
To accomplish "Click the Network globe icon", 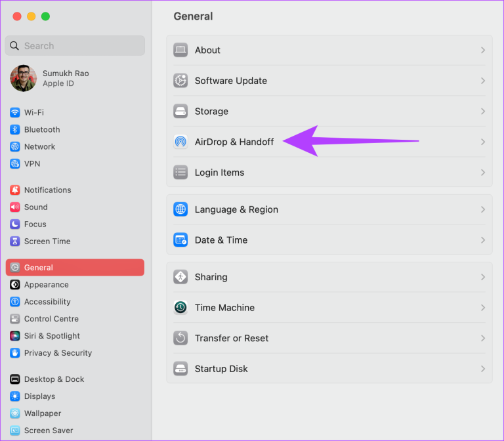I will click(15, 146).
